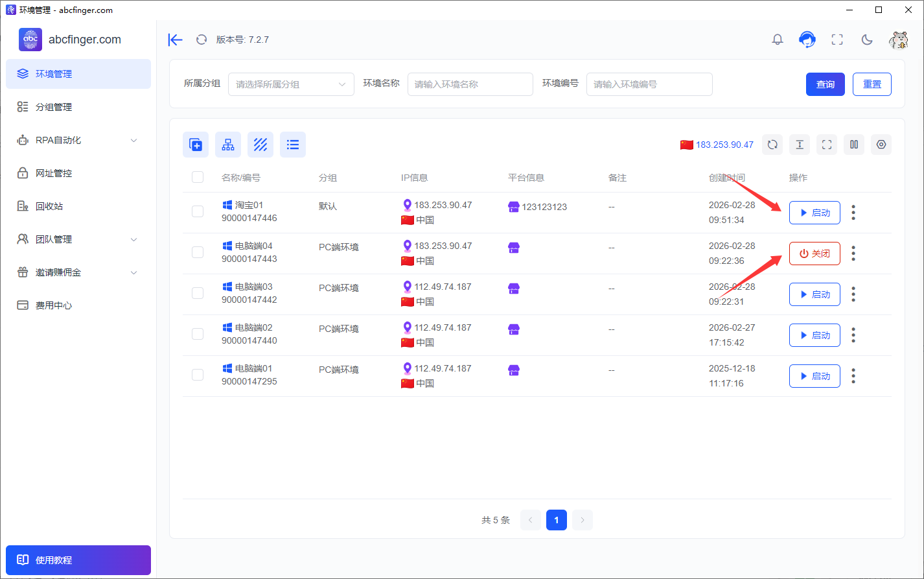This screenshot has width=924, height=579.
Task: Click the next page arrow
Action: pos(583,520)
